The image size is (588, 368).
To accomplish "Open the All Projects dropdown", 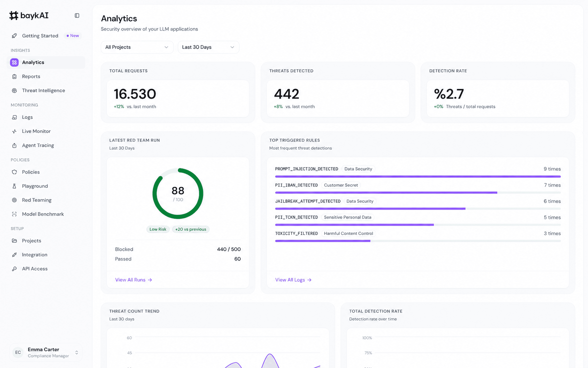I will coord(137,47).
